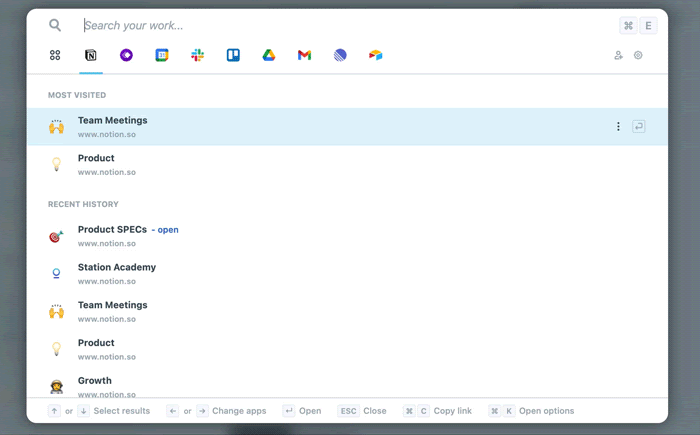Click the Enter key hint beside Open
Screen dimensions: 700x435
(289, 411)
